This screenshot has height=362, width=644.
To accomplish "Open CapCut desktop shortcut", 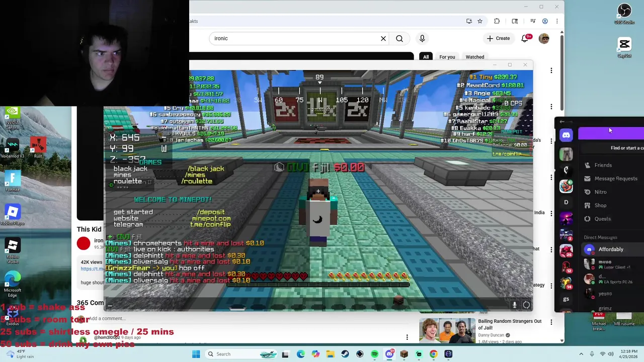I will (x=624, y=48).
